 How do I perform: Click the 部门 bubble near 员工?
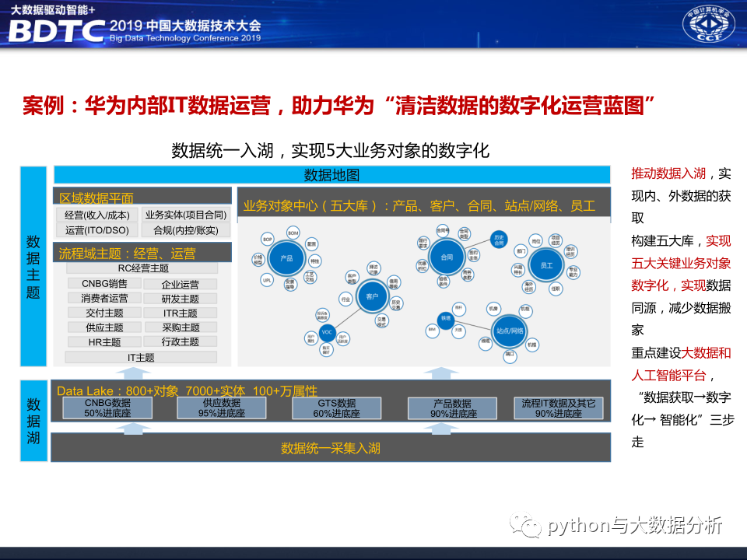[x=521, y=251]
